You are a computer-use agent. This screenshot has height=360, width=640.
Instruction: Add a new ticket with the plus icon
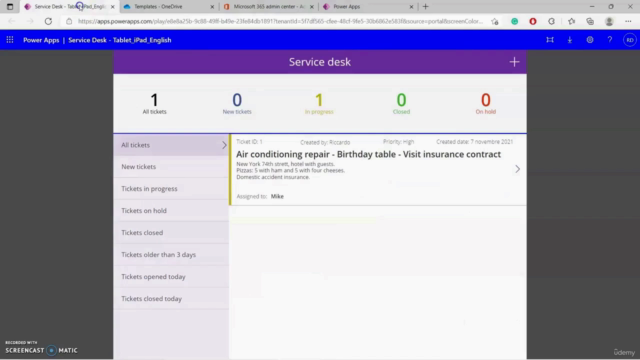[x=514, y=62]
